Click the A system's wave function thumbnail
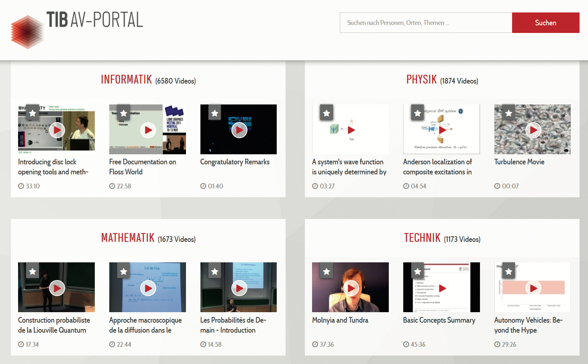The height and width of the screenshot is (364, 588). pos(350,129)
